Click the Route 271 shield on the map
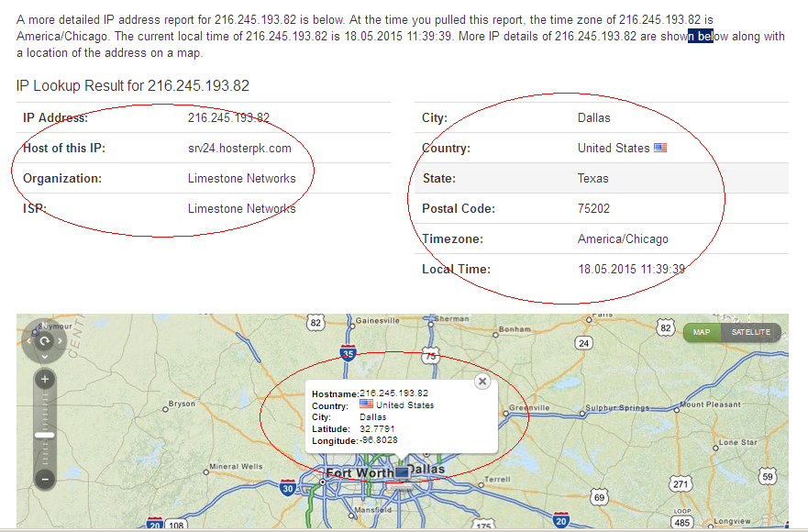 click(x=681, y=484)
